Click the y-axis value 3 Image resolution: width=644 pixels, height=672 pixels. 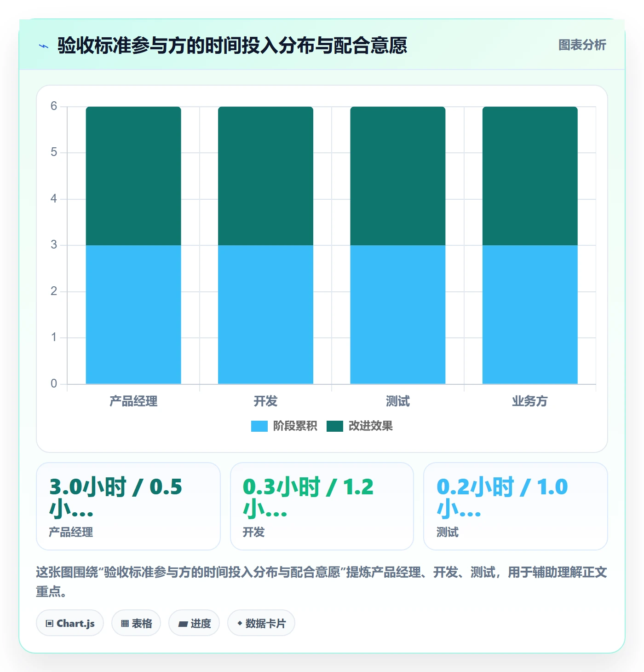[54, 245]
